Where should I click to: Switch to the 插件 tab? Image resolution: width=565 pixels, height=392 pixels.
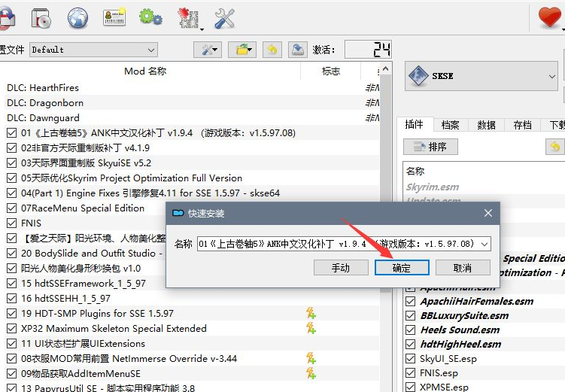414,125
